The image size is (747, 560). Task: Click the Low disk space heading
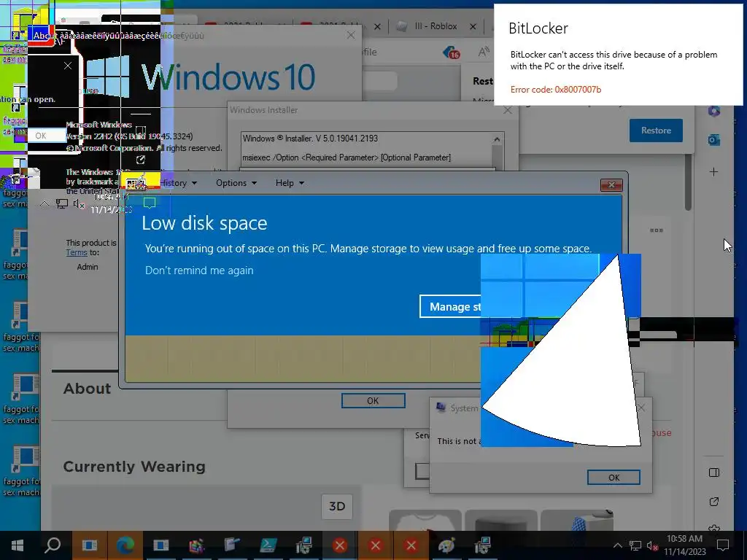pyautogui.click(x=204, y=223)
